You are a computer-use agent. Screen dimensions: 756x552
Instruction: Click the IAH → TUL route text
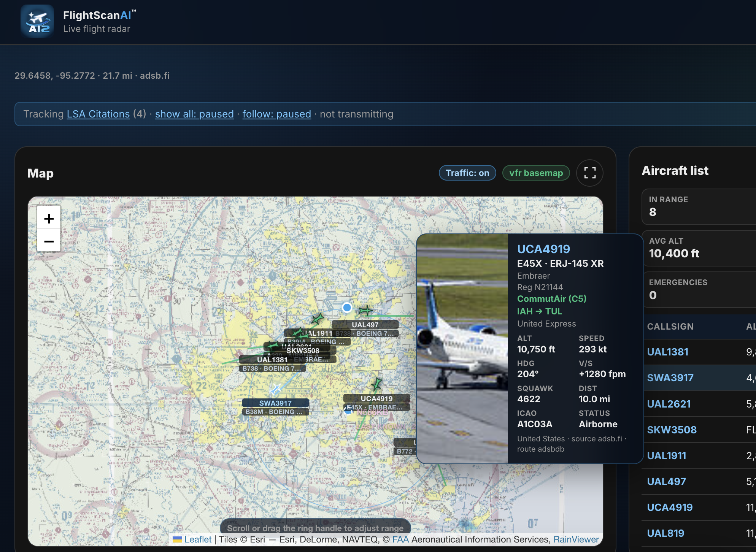pos(539,311)
